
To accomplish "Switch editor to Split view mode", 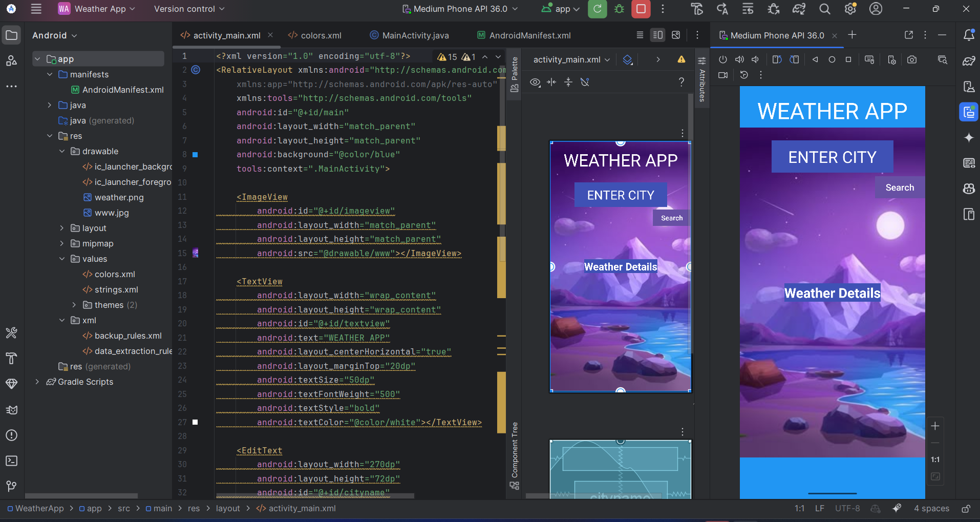I will (x=657, y=35).
